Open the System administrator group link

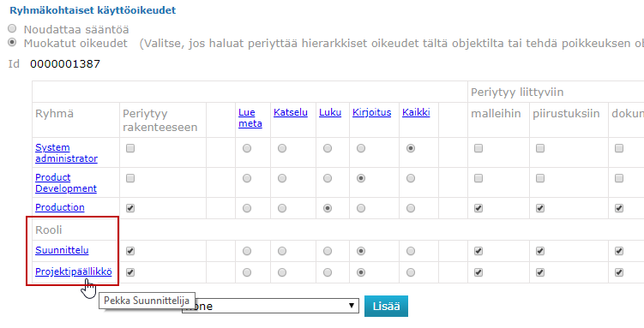click(x=66, y=153)
